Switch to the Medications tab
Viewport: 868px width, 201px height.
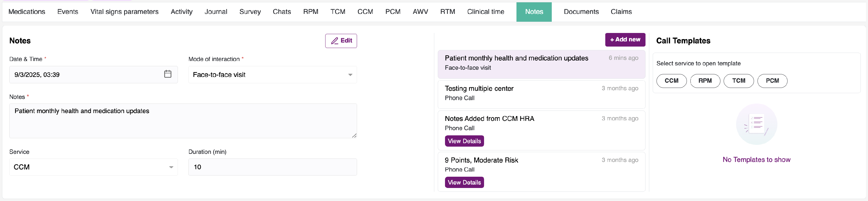[x=27, y=12]
